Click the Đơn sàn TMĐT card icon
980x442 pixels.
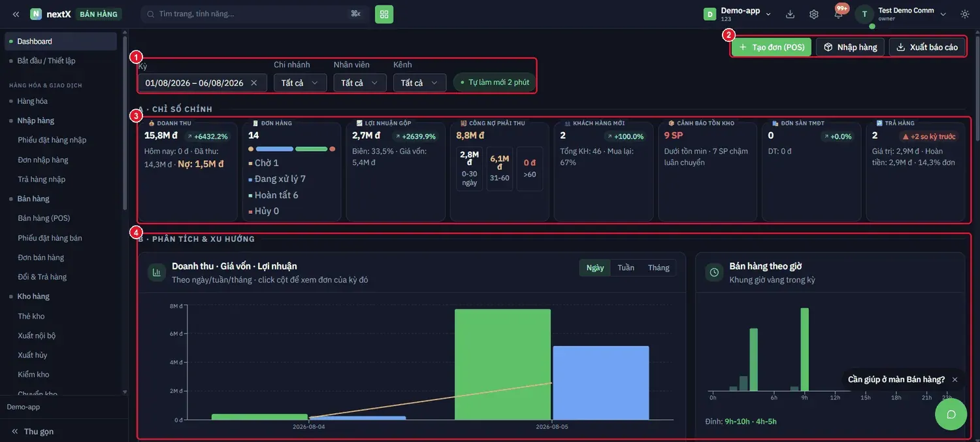pyautogui.click(x=775, y=123)
